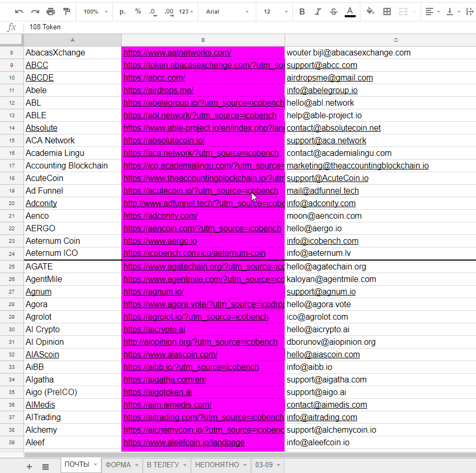Open the https://absolutecoin.io/ link
This screenshot has width=476, height=473.
coord(164,141)
